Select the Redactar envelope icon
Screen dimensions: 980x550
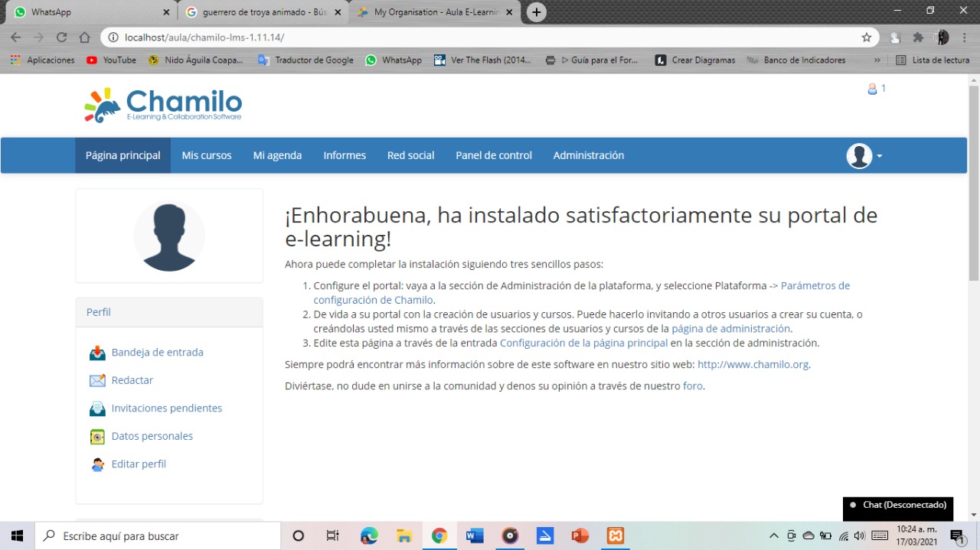pyautogui.click(x=96, y=379)
